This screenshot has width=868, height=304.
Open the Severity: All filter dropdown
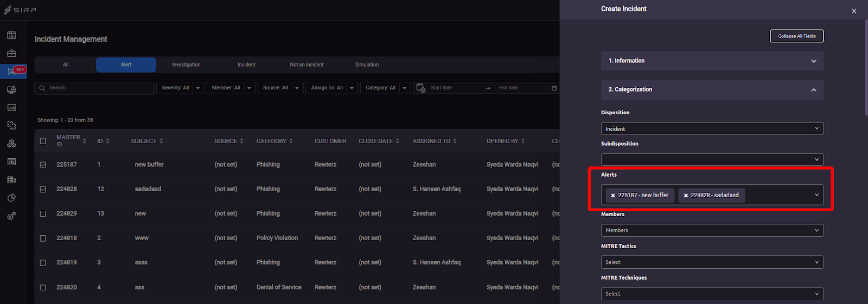pos(181,88)
